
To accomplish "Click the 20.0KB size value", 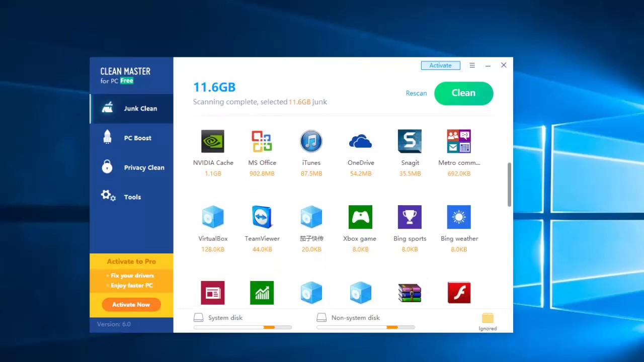I will click(x=311, y=249).
